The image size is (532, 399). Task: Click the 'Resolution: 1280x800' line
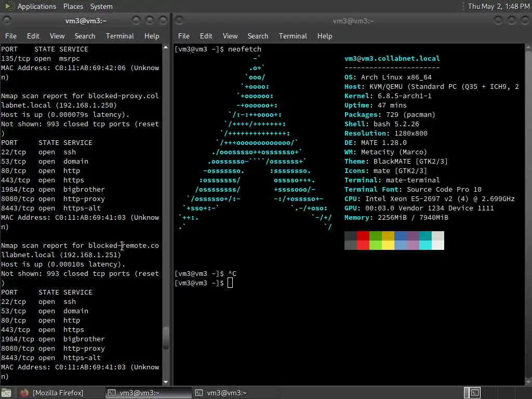pyautogui.click(x=386, y=134)
